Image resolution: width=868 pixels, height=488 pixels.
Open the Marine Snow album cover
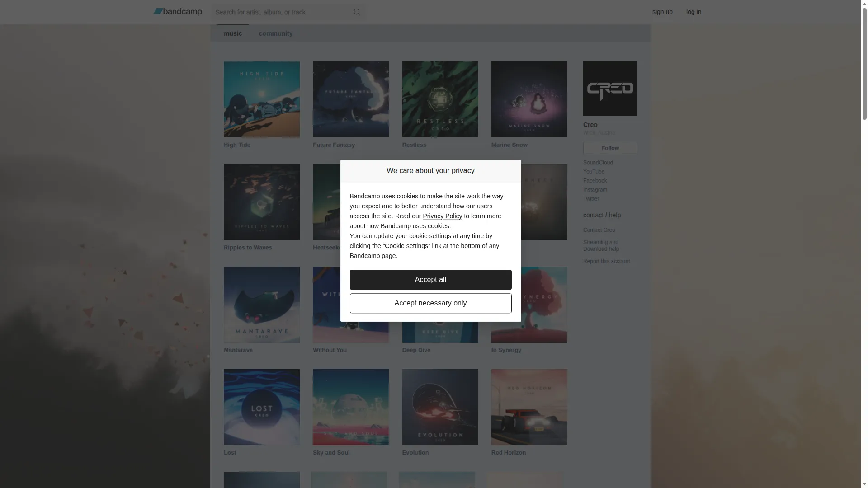pos(529,99)
